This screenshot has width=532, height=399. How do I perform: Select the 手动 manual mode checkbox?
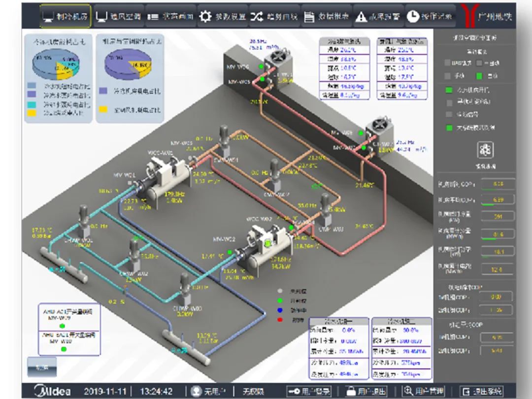448,76
